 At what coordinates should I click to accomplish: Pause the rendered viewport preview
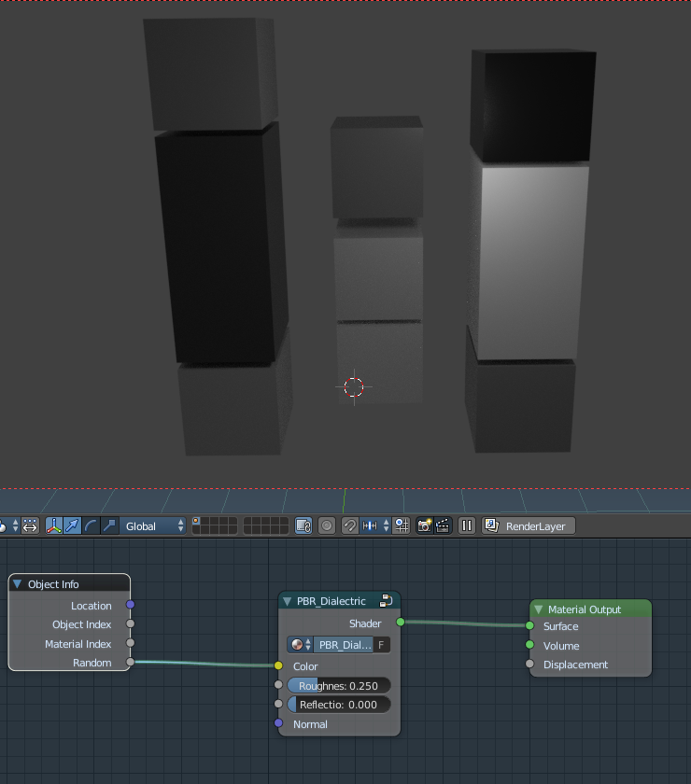coord(466,526)
